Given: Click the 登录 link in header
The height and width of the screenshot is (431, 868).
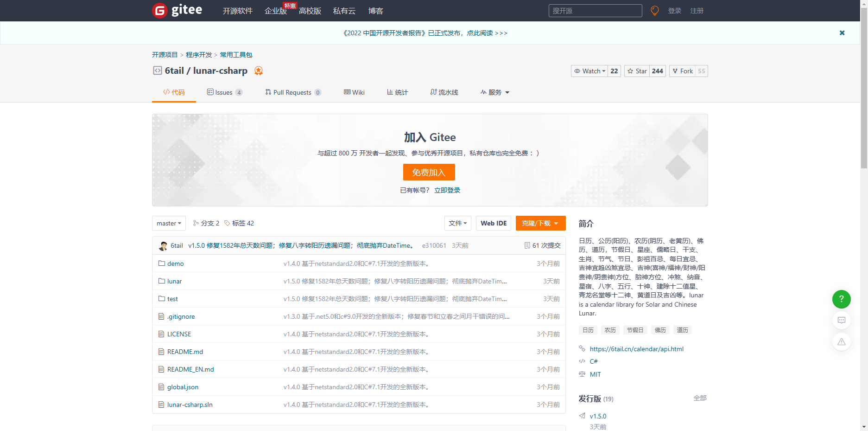Looking at the screenshot, I should tap(675, 11).
